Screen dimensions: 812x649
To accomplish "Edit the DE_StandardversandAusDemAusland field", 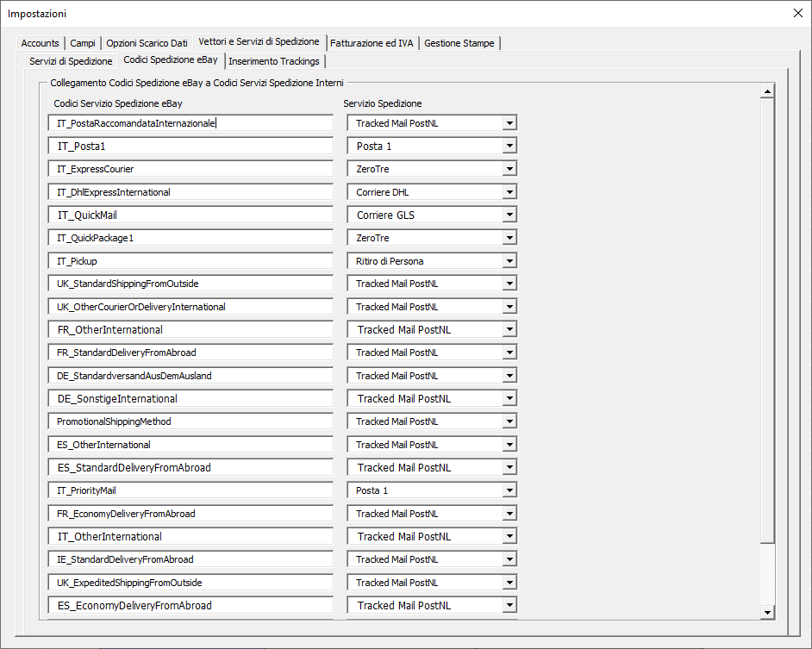I will [x=191, y=376].
